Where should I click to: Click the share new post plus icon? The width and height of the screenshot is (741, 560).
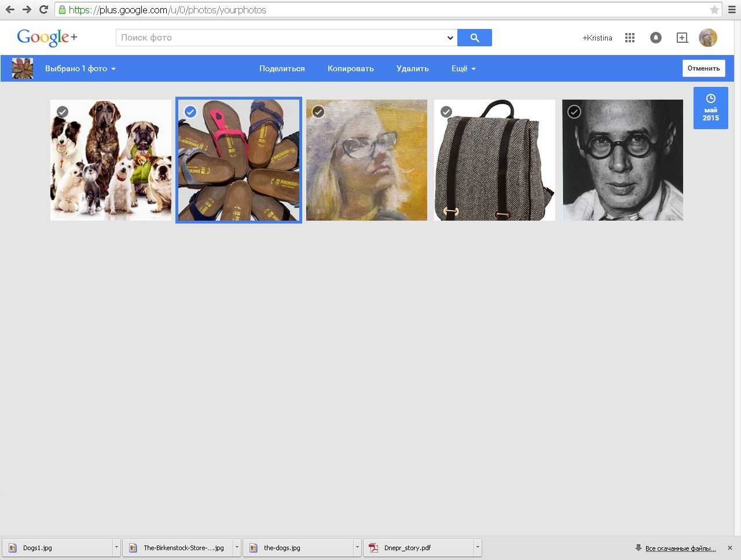(x=682, y=38)
